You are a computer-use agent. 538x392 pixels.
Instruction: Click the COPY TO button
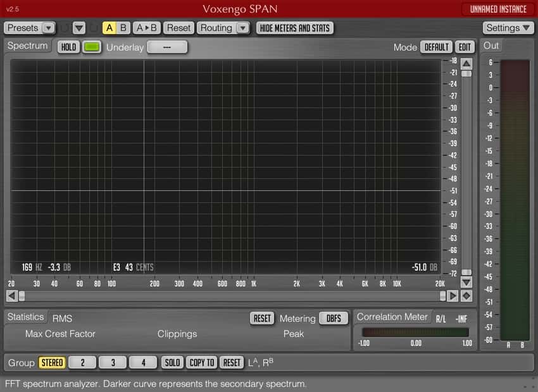click(202, 362)
